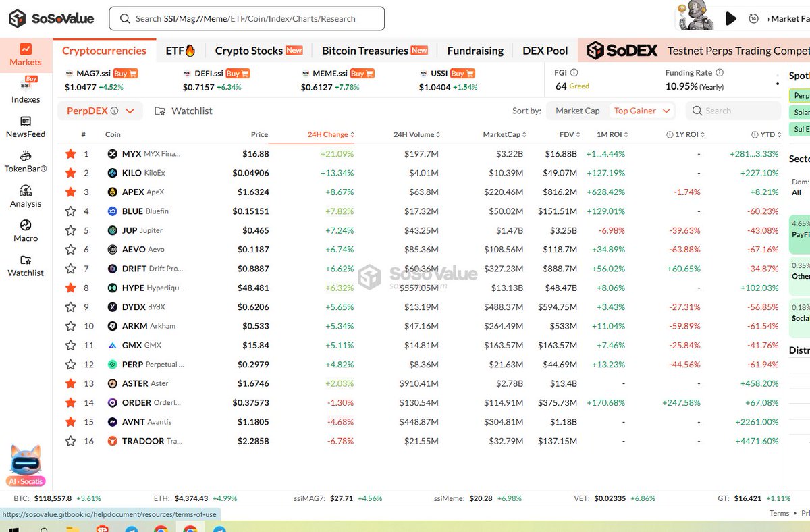810x532 pixels.
Task: Sort by 24H Change column
Action: click(331, 134)
